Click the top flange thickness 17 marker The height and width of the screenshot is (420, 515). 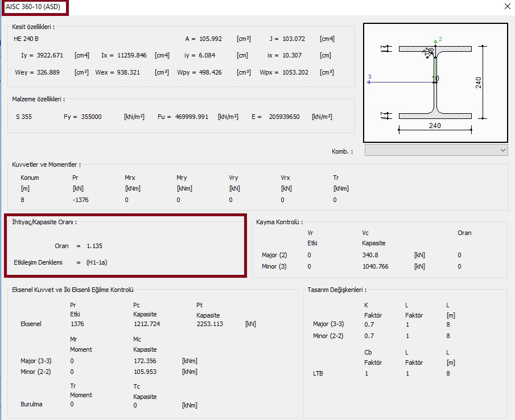[384, 49]
